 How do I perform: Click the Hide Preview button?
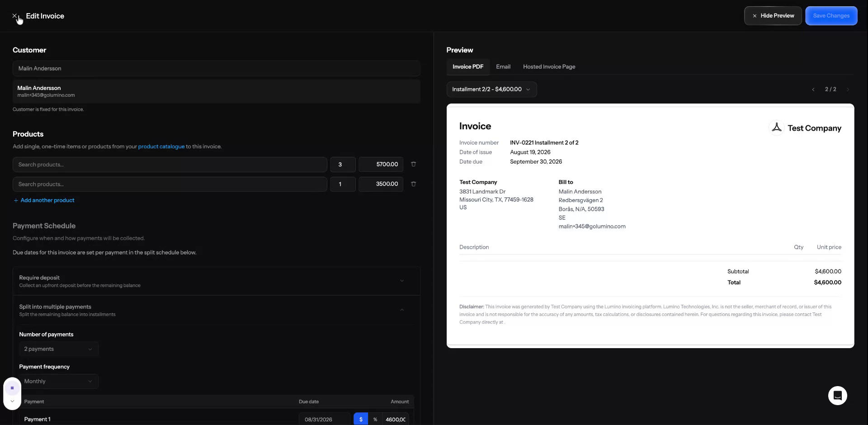pos(773,16)
